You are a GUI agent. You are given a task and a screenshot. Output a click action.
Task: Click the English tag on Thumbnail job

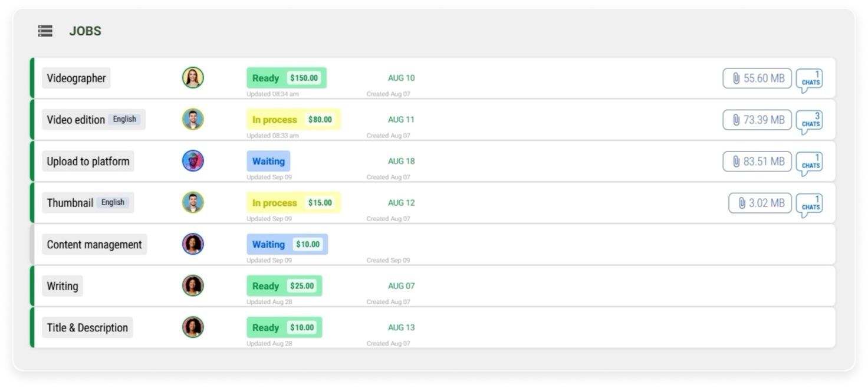click(113, 202)
